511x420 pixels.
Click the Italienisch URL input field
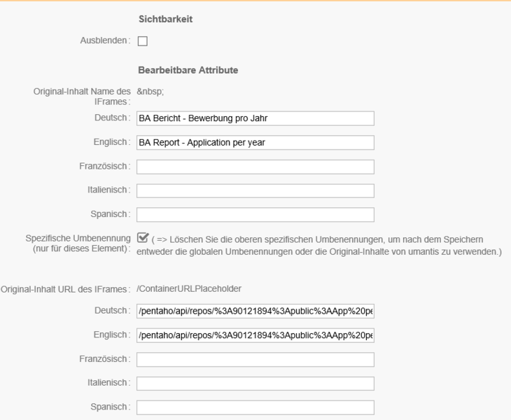(x=255, y=384)
